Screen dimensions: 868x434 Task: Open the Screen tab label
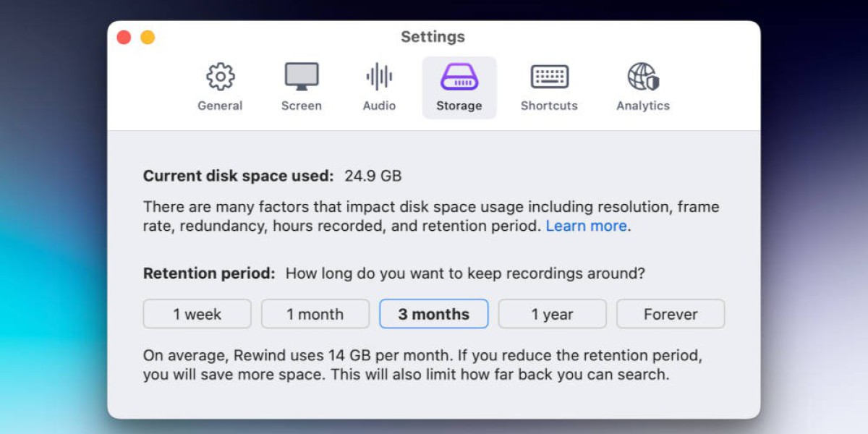pyautogui.click(x=302, y=106)
